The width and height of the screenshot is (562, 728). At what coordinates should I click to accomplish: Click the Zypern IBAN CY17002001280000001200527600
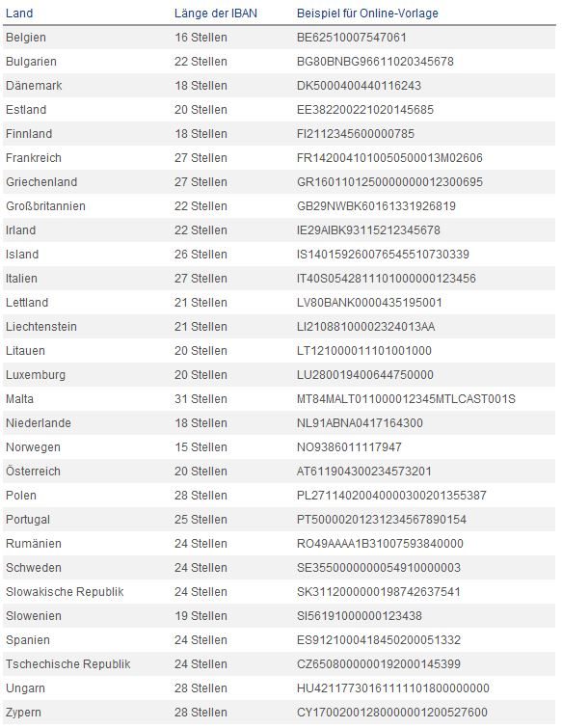coord(391,713)
